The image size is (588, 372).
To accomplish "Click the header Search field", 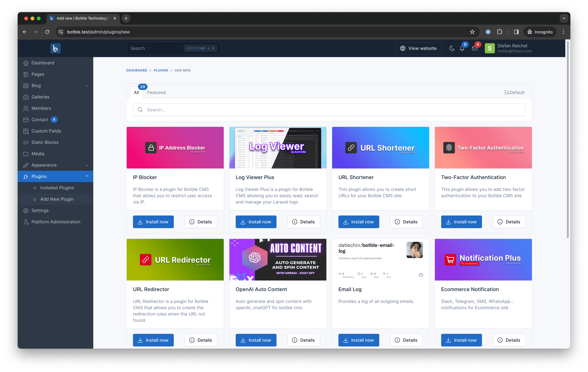I will coord(173,48).
